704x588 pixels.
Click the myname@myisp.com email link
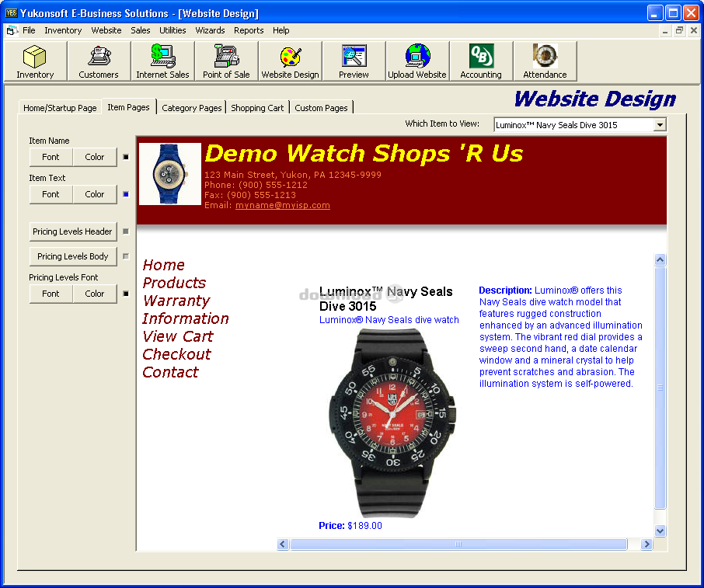tap(283, 205)
